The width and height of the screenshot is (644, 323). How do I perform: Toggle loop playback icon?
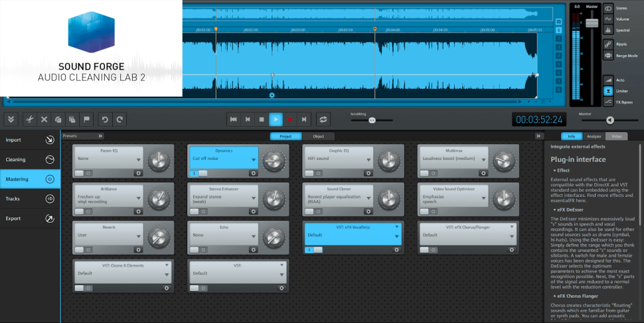[x=323, y=119]
